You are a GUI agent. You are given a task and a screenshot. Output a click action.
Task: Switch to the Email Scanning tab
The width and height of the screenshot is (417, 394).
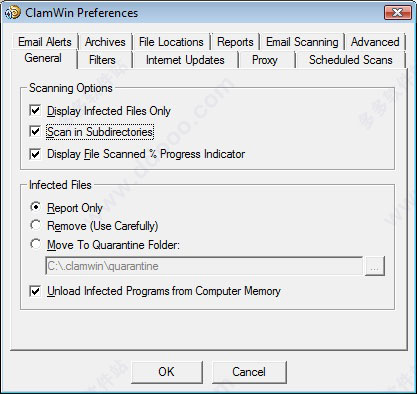coord(302,42)
